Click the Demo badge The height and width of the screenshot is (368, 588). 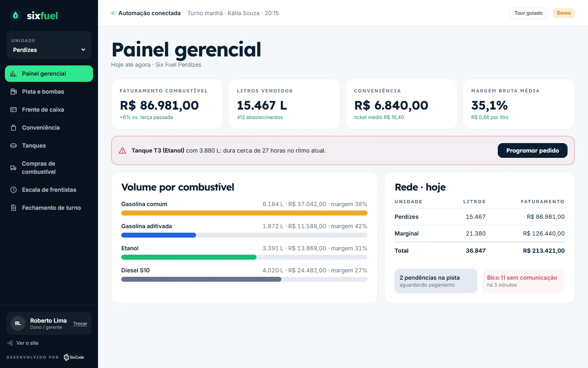click(563, 13)
